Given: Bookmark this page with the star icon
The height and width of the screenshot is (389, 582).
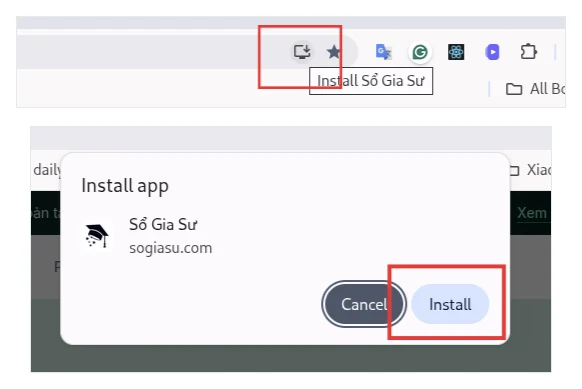Looking at the screenshot, I should coord(334,52).
